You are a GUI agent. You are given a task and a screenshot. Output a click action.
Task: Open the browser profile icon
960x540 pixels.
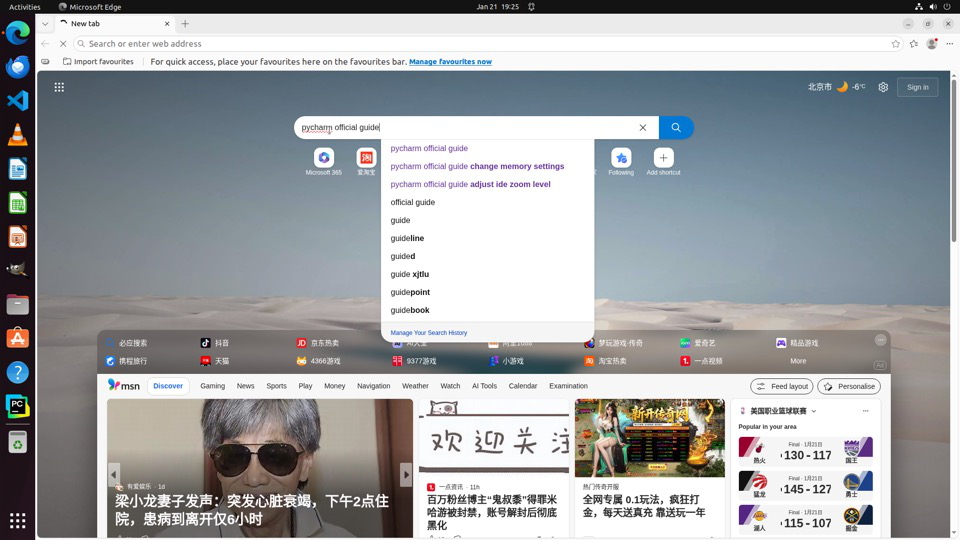[932, 43]
